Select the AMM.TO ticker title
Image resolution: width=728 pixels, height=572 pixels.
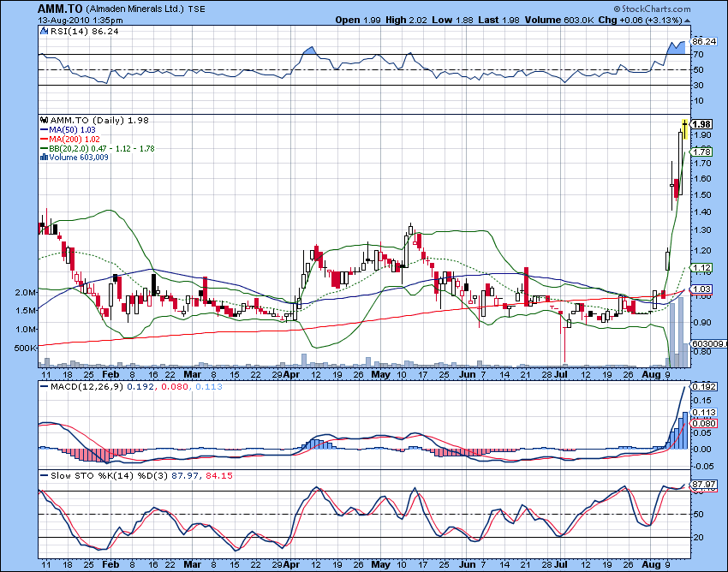pyautogui.click(x=60, y=9)
